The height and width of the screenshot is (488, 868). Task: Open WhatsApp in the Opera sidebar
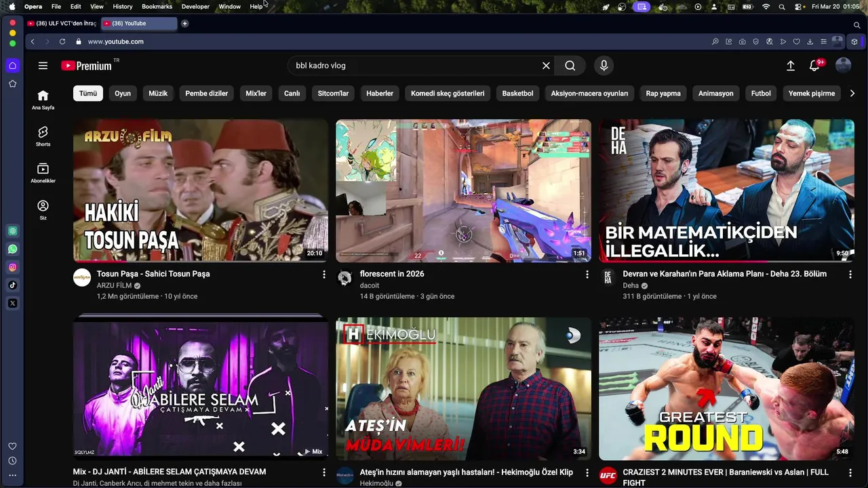(x=12, y=249)
